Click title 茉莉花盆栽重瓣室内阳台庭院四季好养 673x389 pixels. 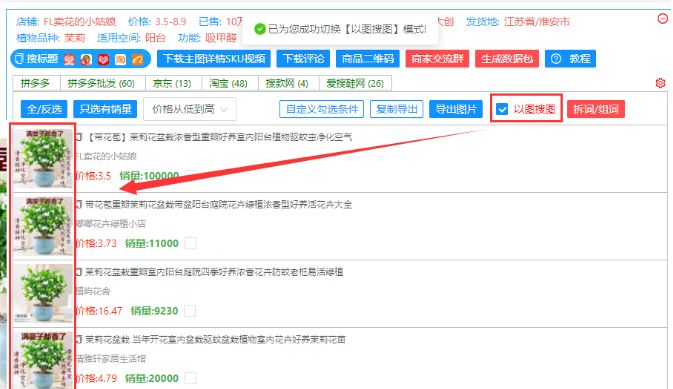pyautogui.click(x=214, y=272)
